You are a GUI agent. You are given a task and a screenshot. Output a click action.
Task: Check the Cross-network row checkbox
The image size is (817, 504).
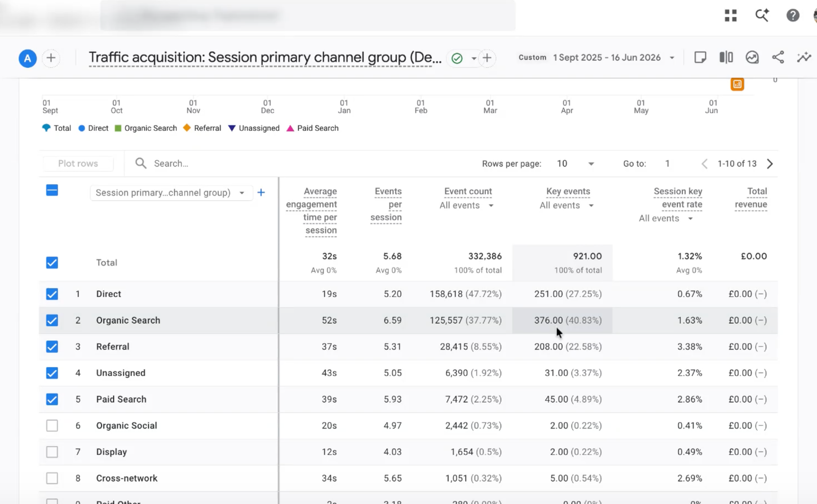(52, 478)
